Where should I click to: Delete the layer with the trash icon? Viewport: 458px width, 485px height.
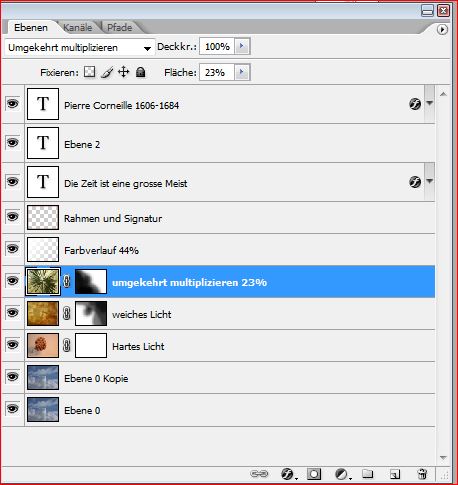tap(422, 473)
